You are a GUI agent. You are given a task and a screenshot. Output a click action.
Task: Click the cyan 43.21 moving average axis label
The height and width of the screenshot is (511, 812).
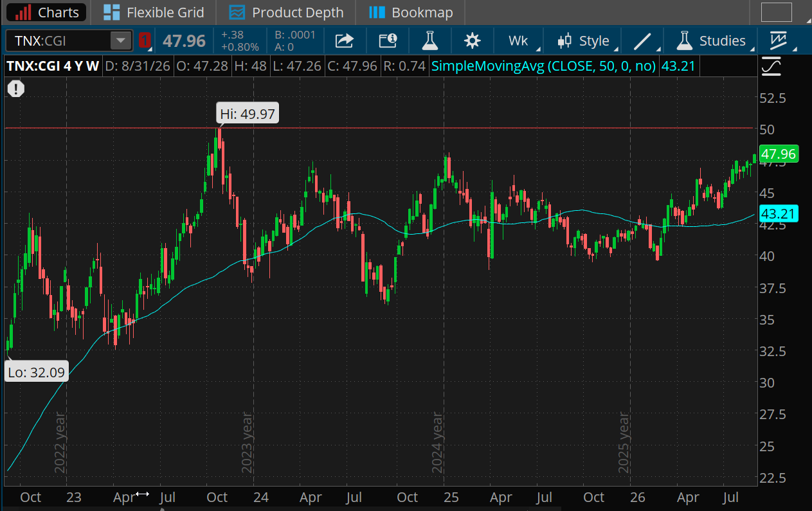778,213
